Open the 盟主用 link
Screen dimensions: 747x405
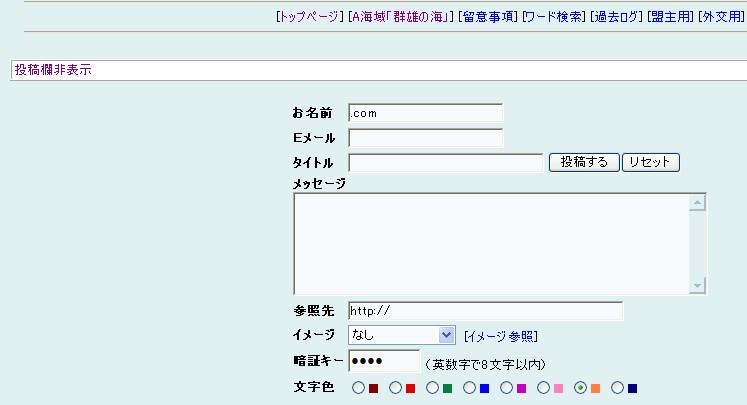point(669,17)
